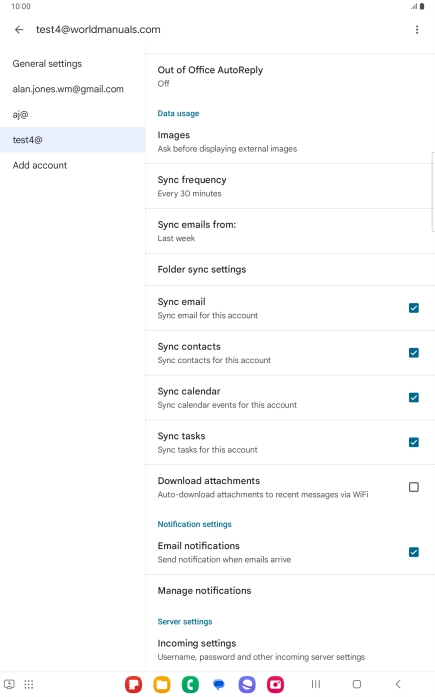Open the app drawer grid icon
The width and height of the screenshot is (435, 697).
tap(29, 684)
